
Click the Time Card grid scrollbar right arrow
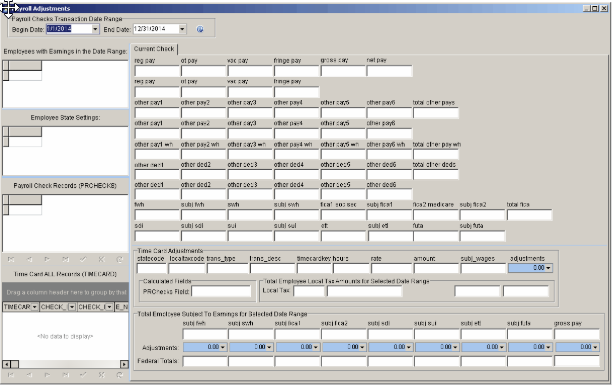point(124,365)
